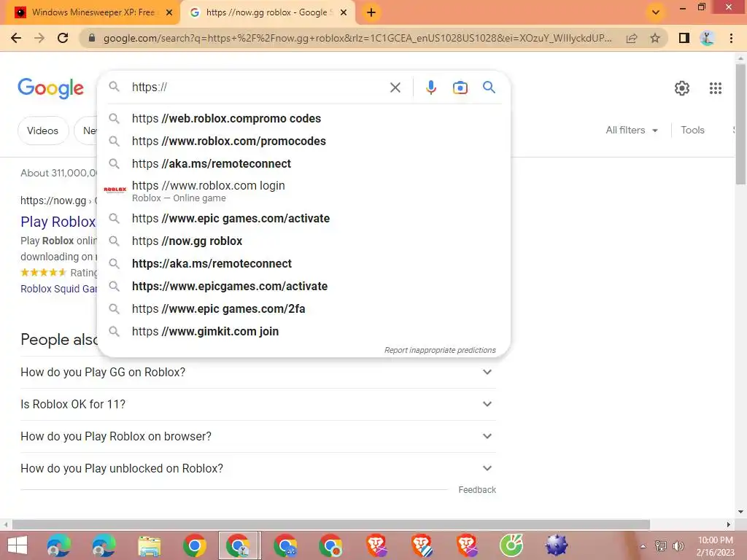Go back to previous page
The image size is (747, 560).
(16, 38)
